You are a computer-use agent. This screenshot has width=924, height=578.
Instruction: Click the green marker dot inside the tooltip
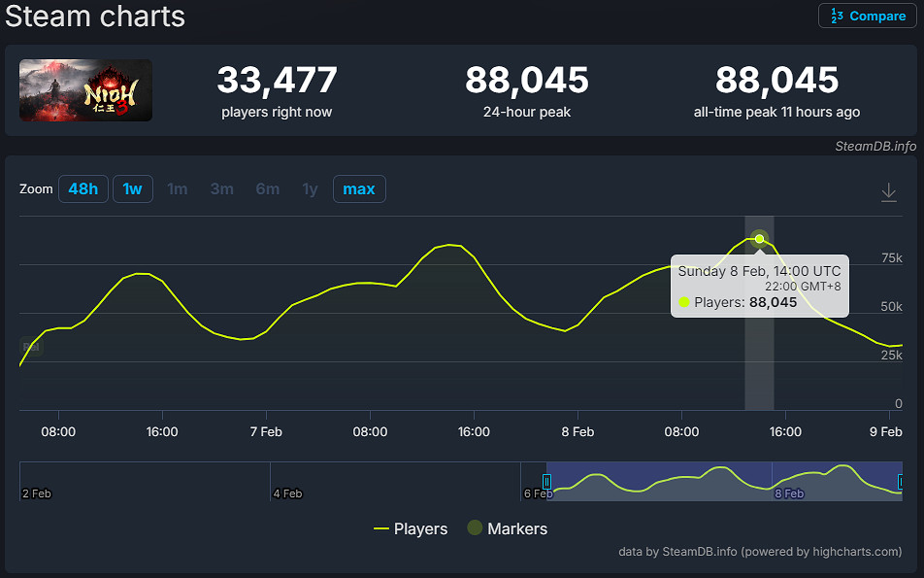[x=684, y=303]
